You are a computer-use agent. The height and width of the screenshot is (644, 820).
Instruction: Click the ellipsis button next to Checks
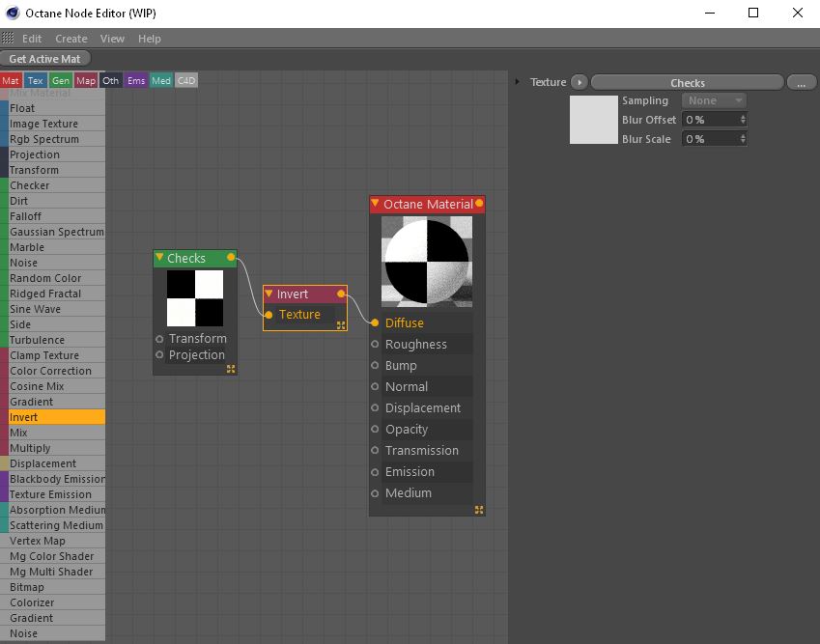[x=801, y=82]
